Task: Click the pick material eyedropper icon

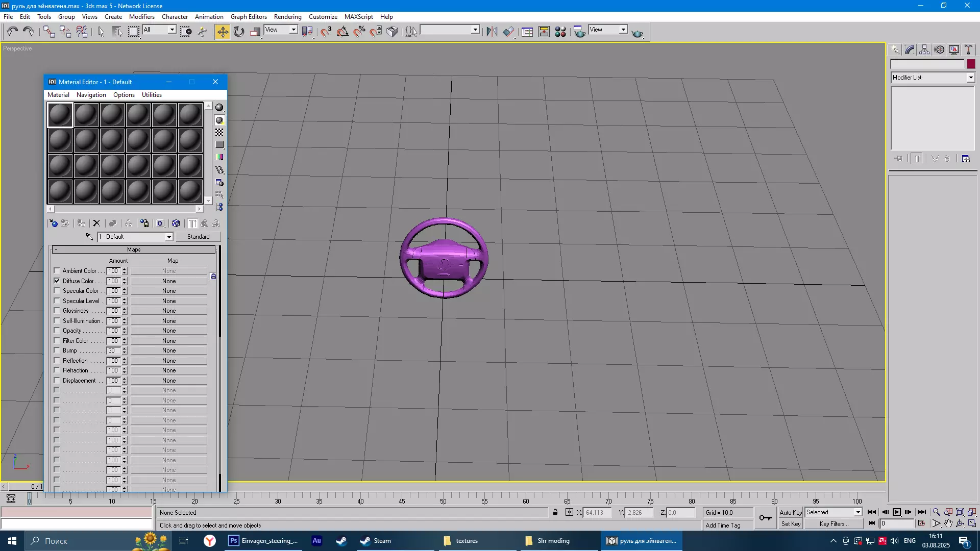Action: (89, 237)
